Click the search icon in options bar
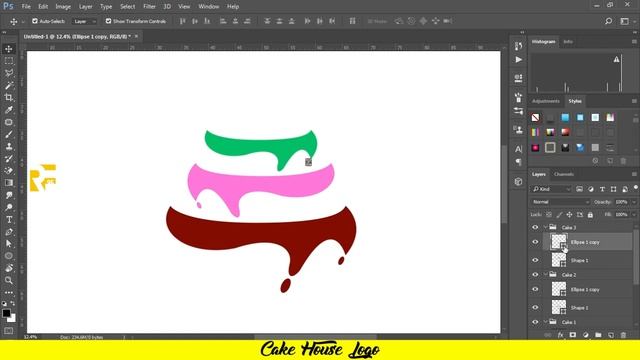The width and height of the screenshot is (640, 360). 608,21
